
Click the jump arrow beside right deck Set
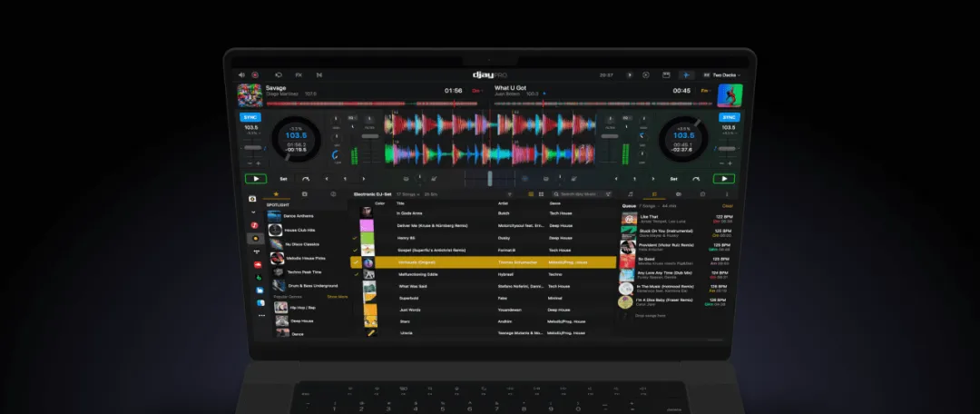[696, 179]
